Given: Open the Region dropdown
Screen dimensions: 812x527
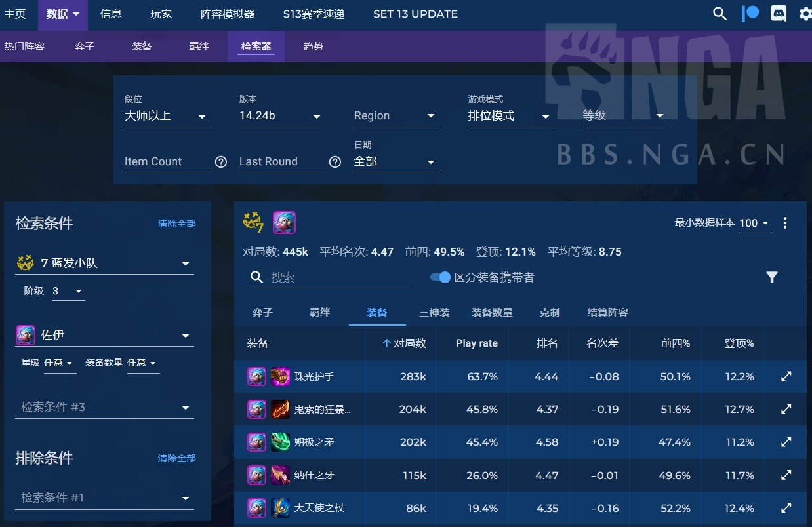Looking at the screenshot, I should click(397, 116).
